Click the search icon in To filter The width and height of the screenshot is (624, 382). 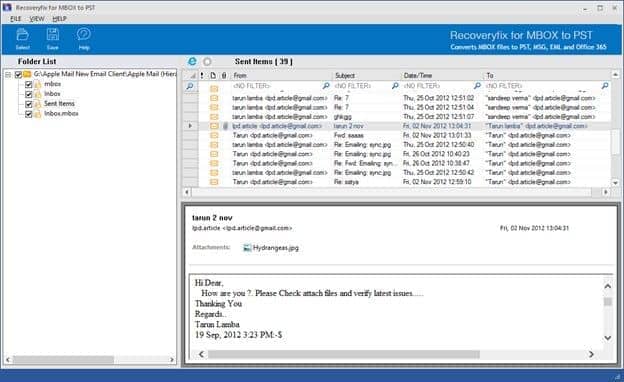[x=605, y=86]
